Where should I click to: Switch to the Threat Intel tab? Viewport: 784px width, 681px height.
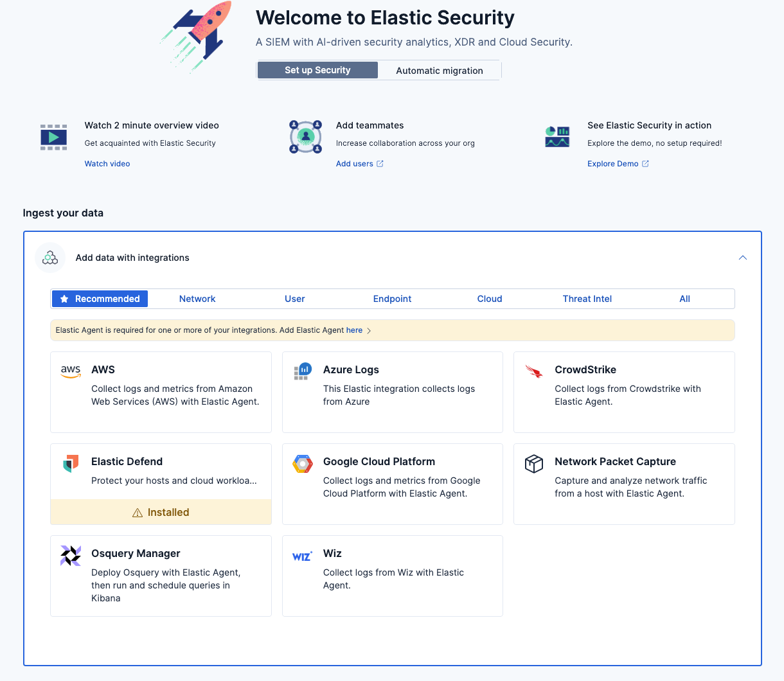[587, 299]
